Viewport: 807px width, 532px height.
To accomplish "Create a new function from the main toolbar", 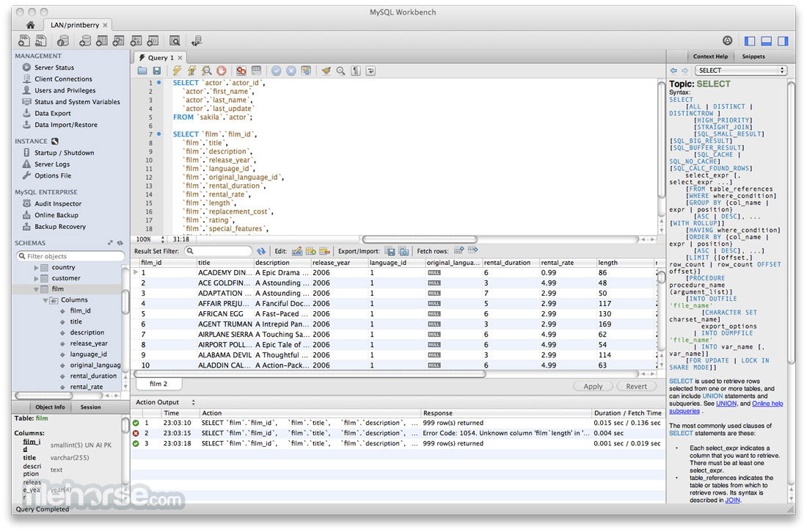I will point(153,40).
